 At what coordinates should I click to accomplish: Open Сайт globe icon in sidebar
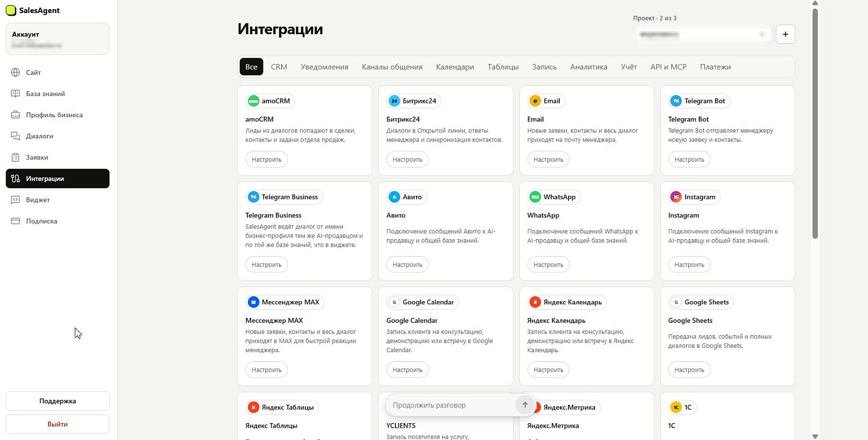point(16,72)
